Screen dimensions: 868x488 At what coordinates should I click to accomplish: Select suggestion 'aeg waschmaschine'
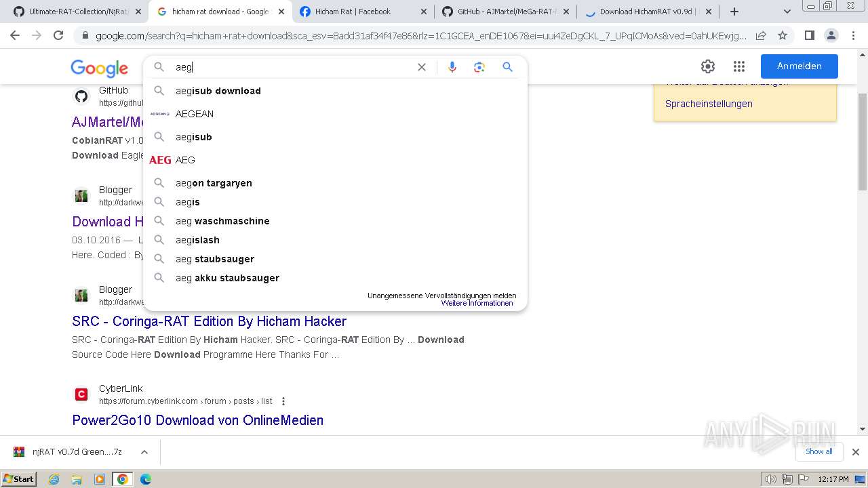[x=335, y=221]
